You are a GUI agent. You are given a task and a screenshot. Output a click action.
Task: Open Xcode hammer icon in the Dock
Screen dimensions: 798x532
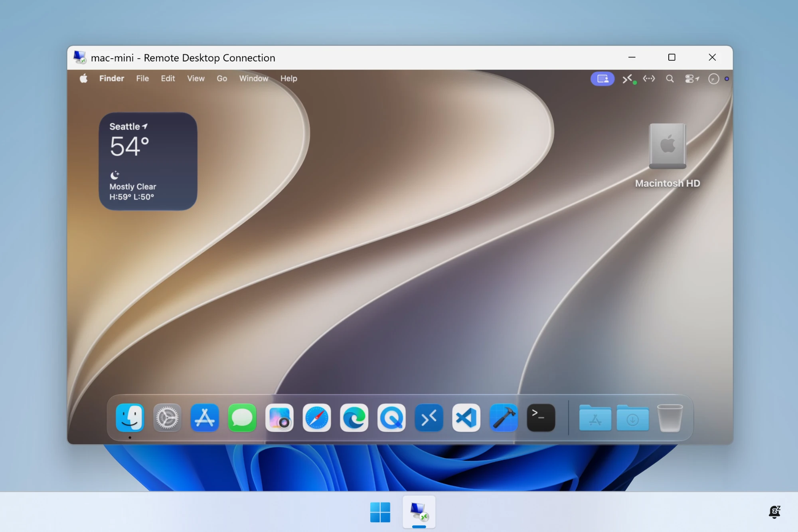(x=504, y=418)
